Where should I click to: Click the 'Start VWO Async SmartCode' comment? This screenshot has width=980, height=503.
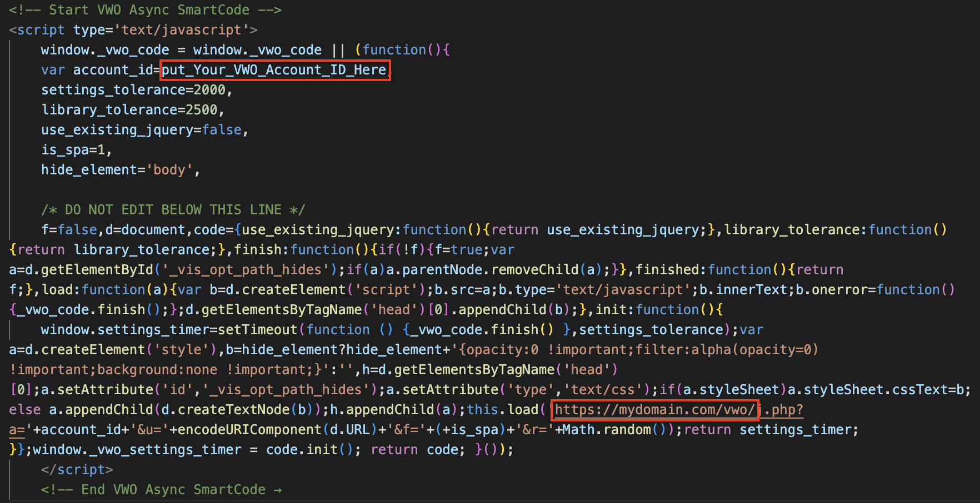click(x=145, y=10)
